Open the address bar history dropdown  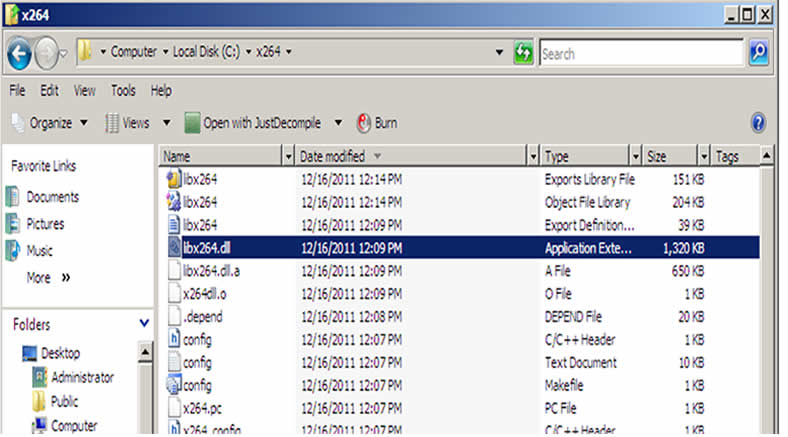point(499,52)
